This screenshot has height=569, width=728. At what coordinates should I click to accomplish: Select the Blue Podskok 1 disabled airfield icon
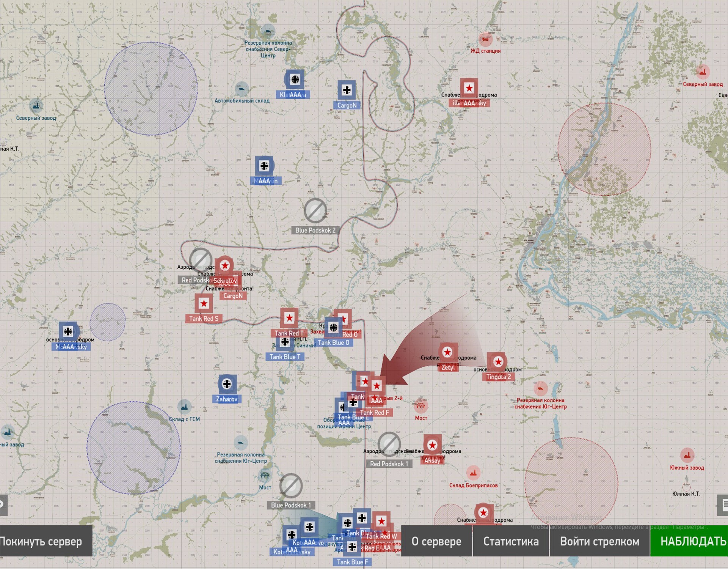pyautogui.click(x=291, y=486)
